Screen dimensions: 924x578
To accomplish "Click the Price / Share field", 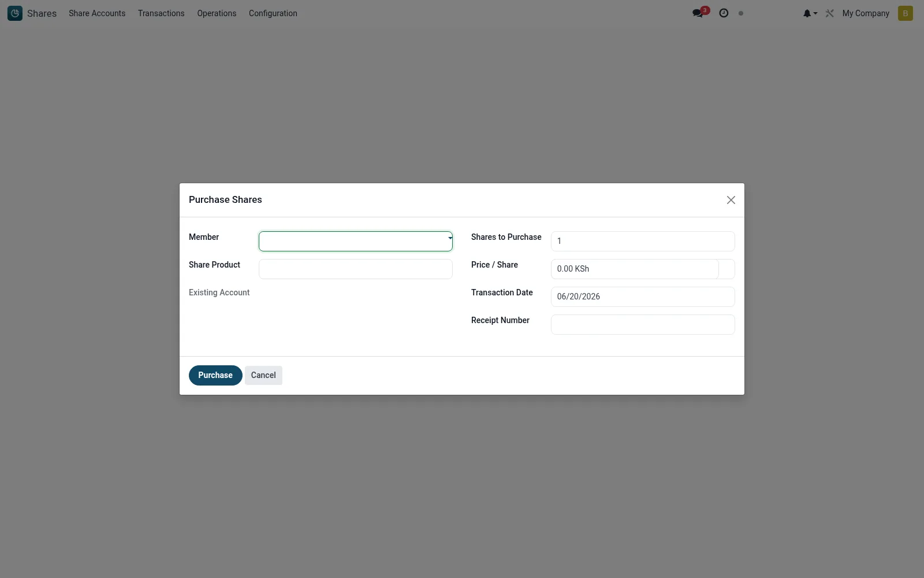I will (x=635, y=269).
